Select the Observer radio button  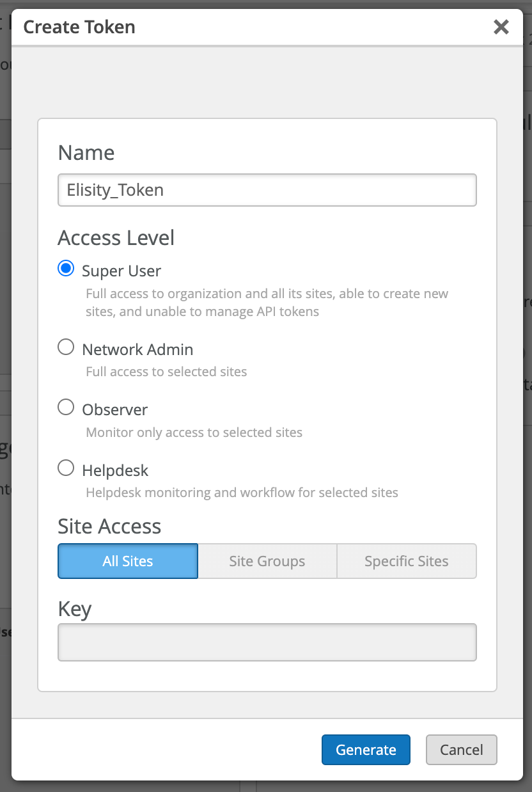66,408
